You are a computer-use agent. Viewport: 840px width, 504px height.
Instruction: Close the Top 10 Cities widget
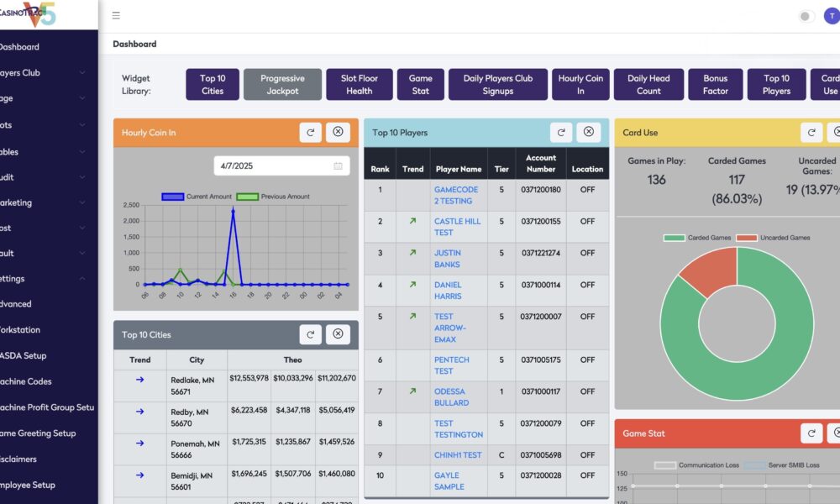pos(338,334)
